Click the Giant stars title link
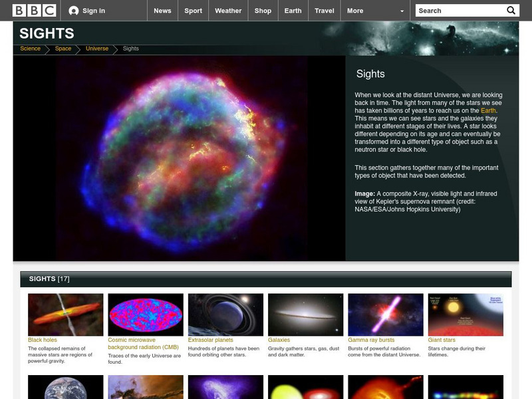 [x=442, y=340]
